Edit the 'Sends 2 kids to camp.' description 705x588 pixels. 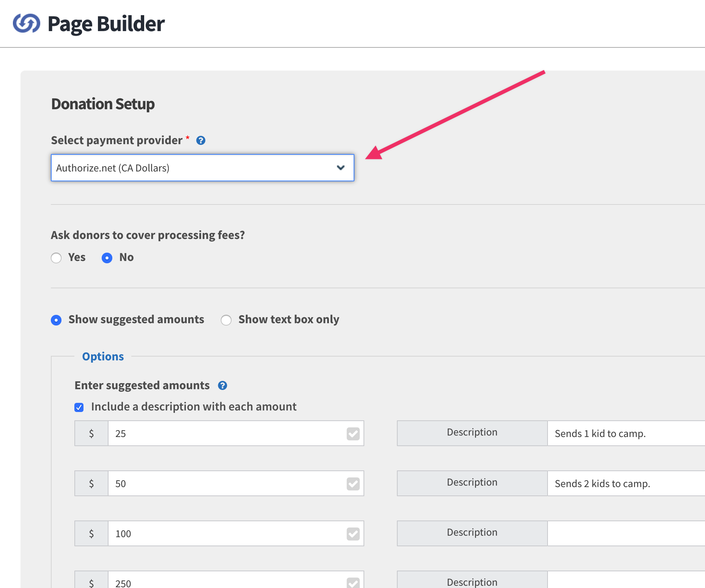[626, 483]
